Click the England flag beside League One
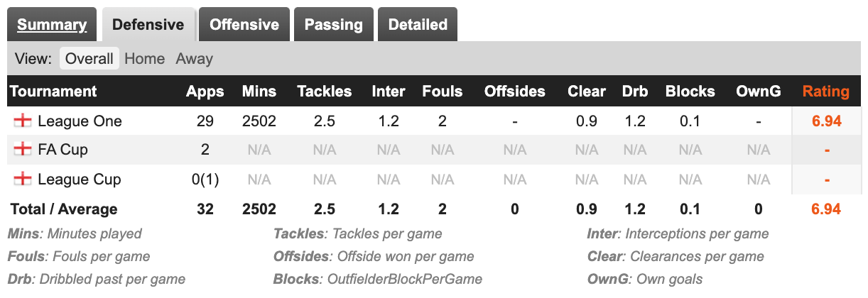868x298 pixels. [x=23, y=121]
